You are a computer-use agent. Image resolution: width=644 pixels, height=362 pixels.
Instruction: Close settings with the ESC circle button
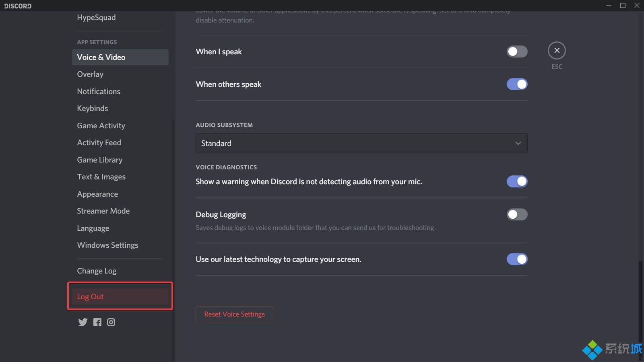[x=557, y=51]
